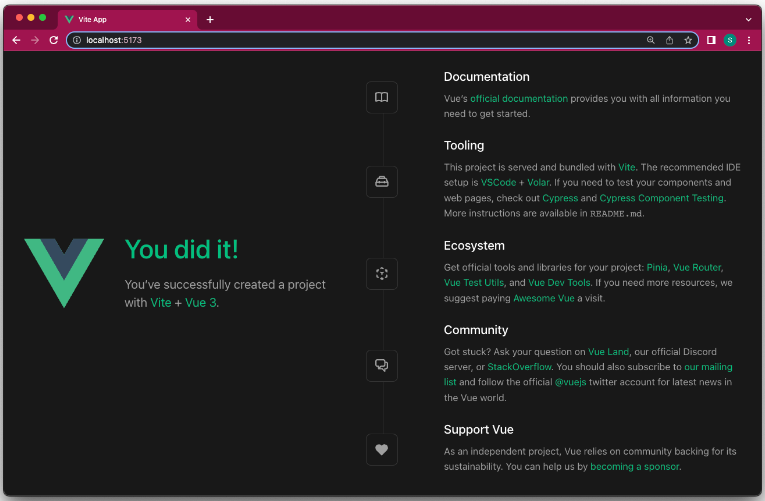Click the Ecosystem heading
The image size is (765, 501).
click(x=474, y=246)
